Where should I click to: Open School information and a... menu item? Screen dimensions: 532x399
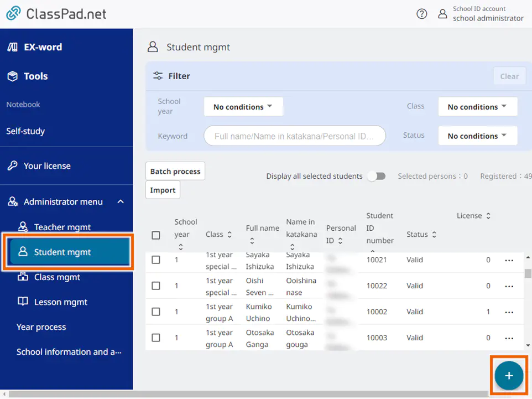click(69, 352)
